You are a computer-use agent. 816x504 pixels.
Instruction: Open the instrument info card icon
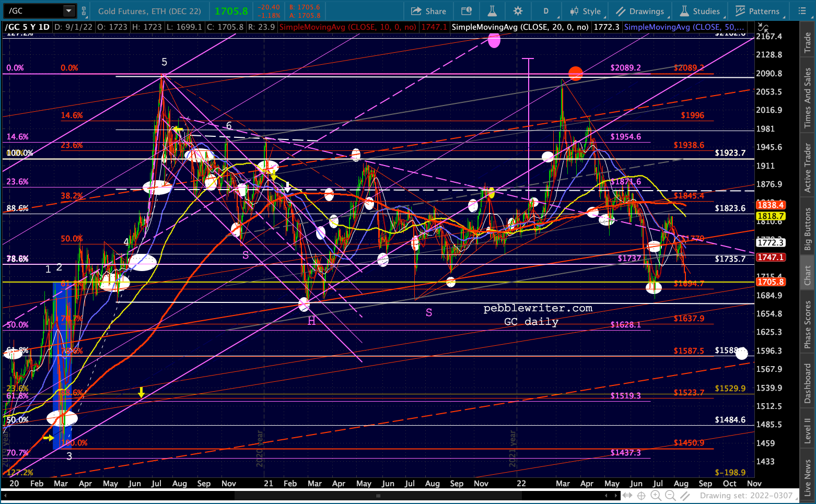pyautogui.click(x=467, y=11)
